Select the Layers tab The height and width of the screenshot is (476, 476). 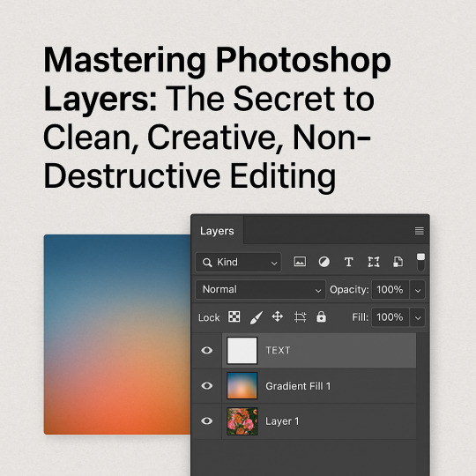click(217, 231)
